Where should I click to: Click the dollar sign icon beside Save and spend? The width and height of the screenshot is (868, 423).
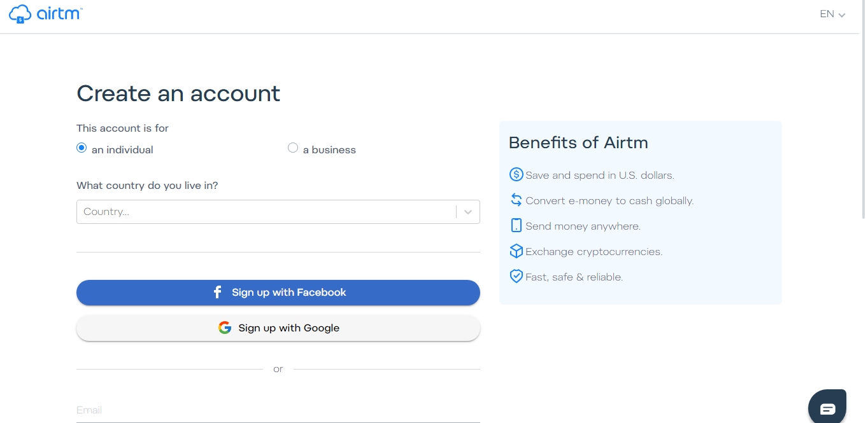tap(516, 175)
